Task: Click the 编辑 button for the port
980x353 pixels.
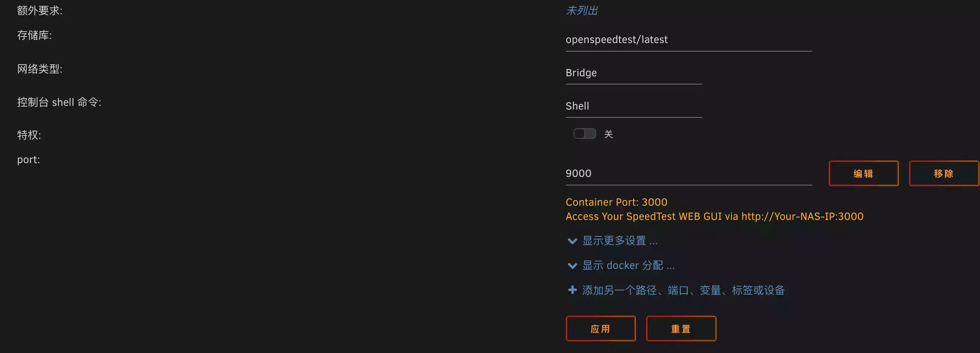Action: (863, 174)
